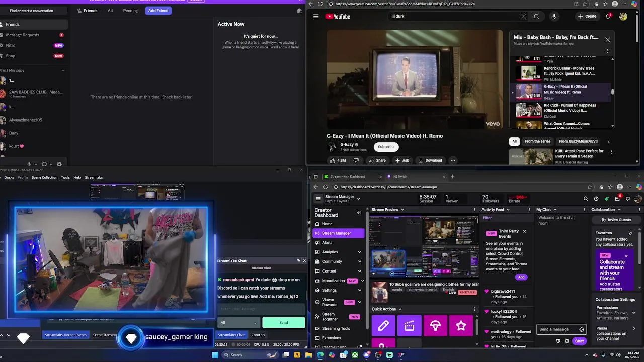
Task: Click the Download button under video
Action: [x=430, y=160]
